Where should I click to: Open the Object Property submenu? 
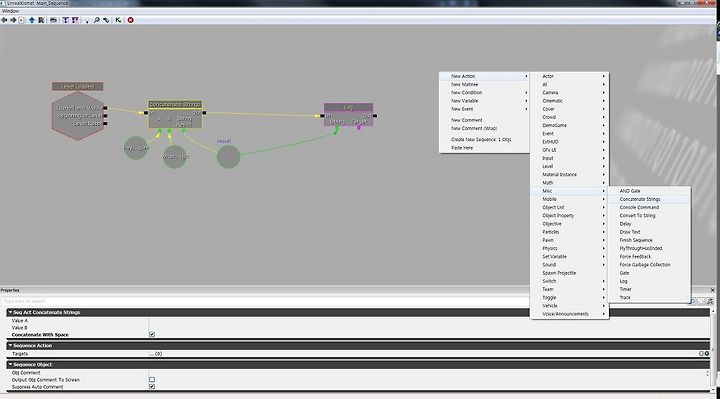569,216
